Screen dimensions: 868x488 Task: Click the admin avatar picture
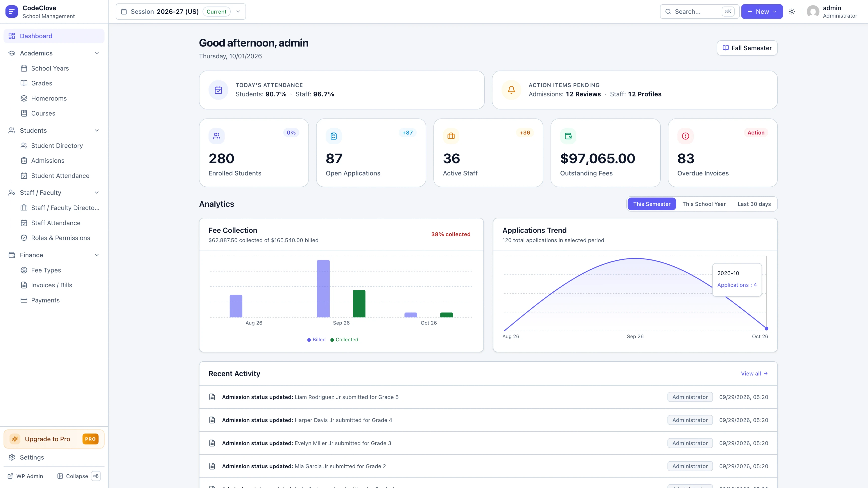pos(813,12)
